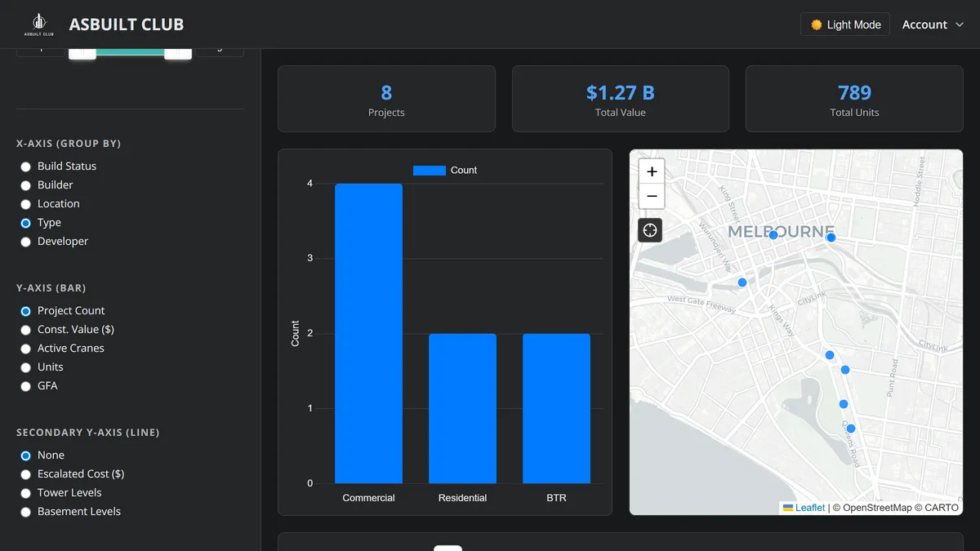Click the Commercial bar in the chart
The width and height of the screenshot is (980, 551).
pos(368,333)
